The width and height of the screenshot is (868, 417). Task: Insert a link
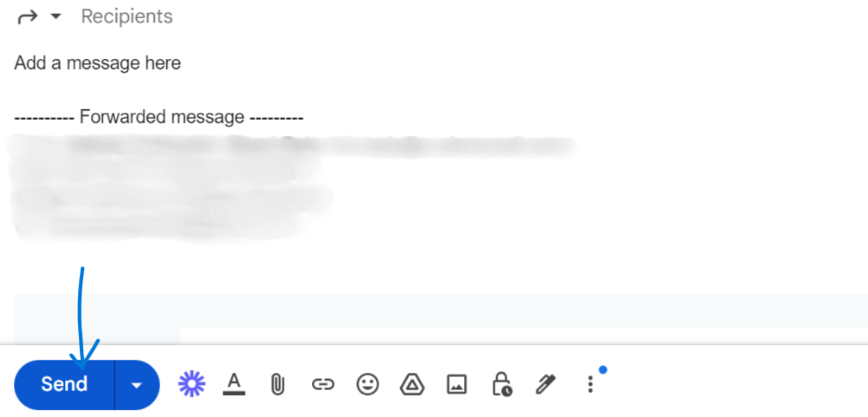click(323, 384)
